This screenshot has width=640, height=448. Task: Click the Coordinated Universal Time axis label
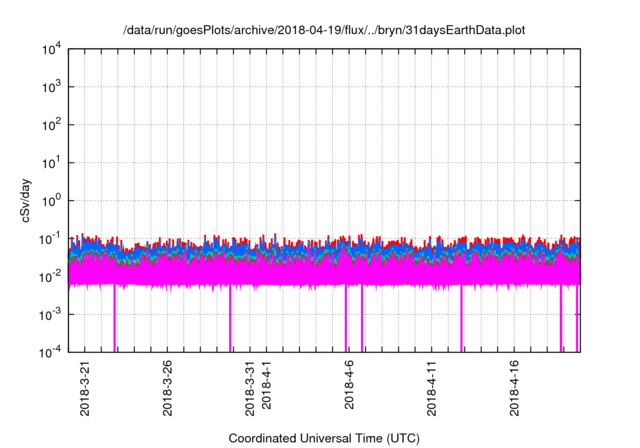pos(324,438)
